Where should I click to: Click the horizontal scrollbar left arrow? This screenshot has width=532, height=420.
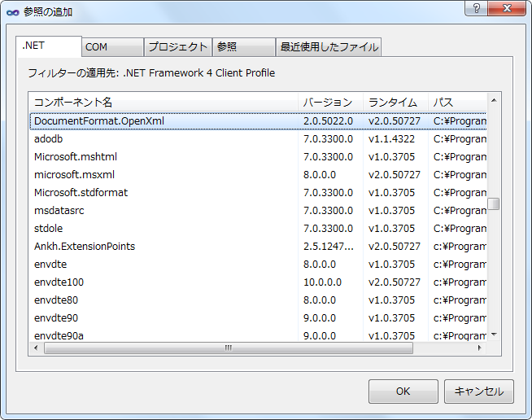coord(35,348)
